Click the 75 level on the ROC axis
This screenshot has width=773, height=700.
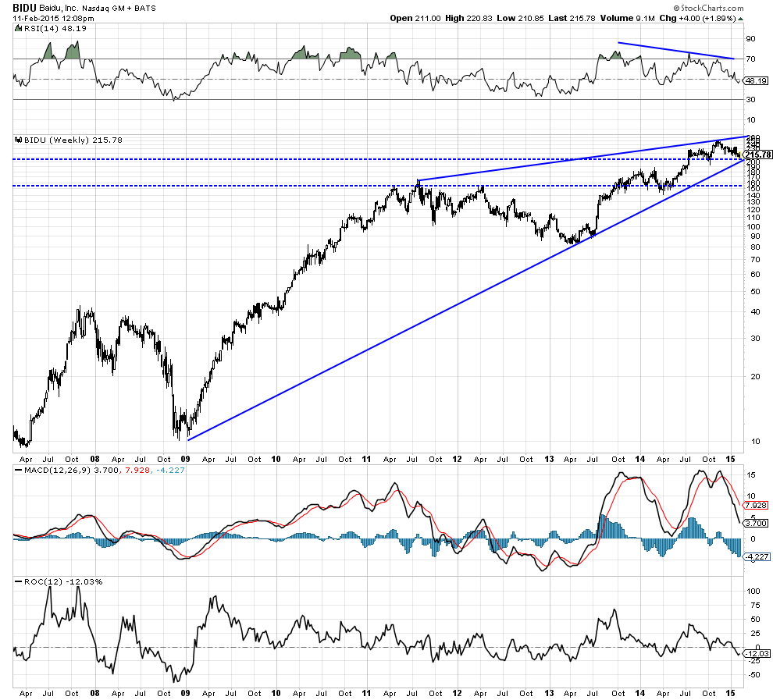coord(755,606)
